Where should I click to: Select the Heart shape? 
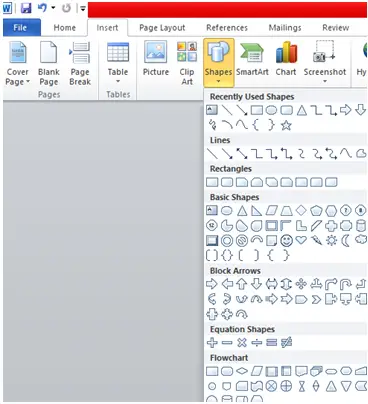point(301,240)
